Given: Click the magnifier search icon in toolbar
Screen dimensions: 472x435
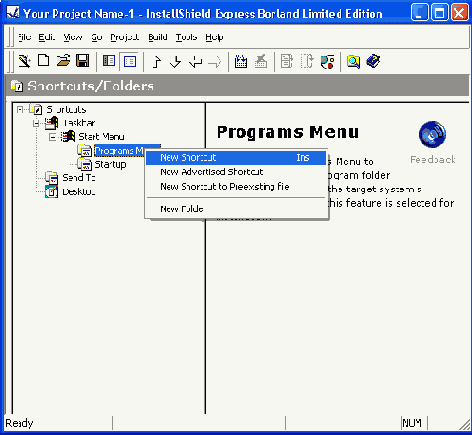Looking at the screenshot, I should [x=353, y=62].
